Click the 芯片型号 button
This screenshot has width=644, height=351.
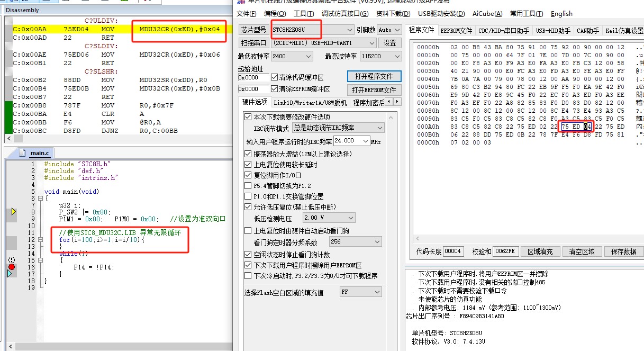pos(253,30)
